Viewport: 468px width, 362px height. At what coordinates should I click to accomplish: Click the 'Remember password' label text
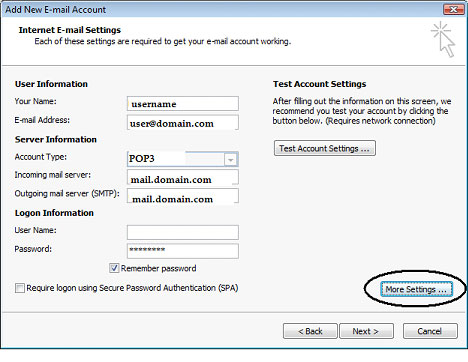[x=158, y=268]
